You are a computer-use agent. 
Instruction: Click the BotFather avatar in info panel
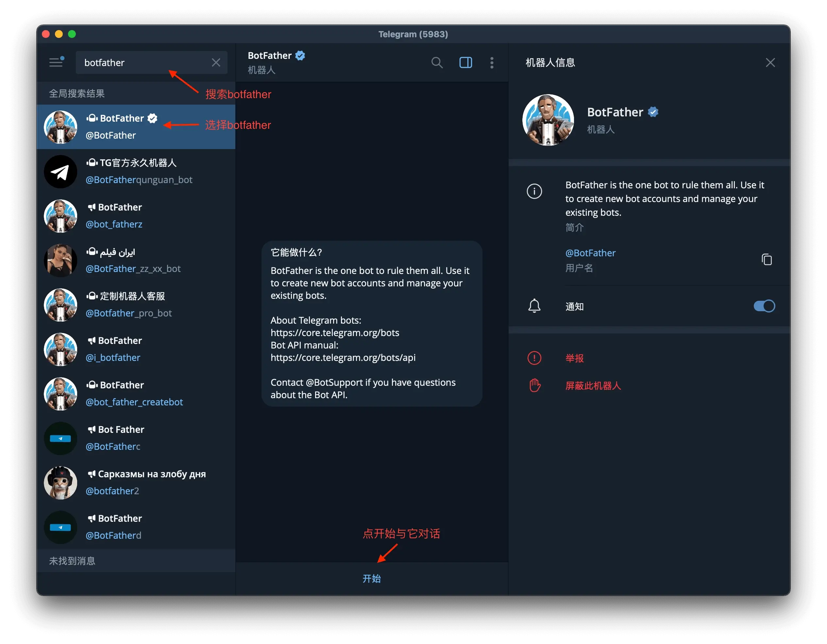point(548,120)
